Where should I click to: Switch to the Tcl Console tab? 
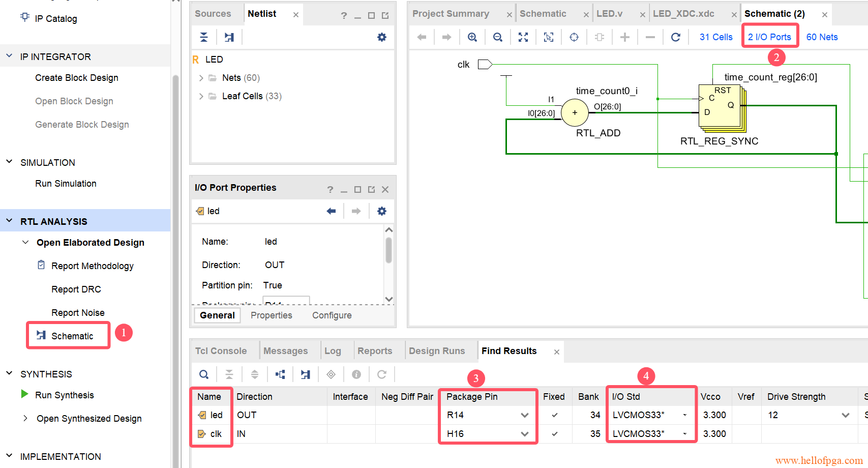[221, 351]
